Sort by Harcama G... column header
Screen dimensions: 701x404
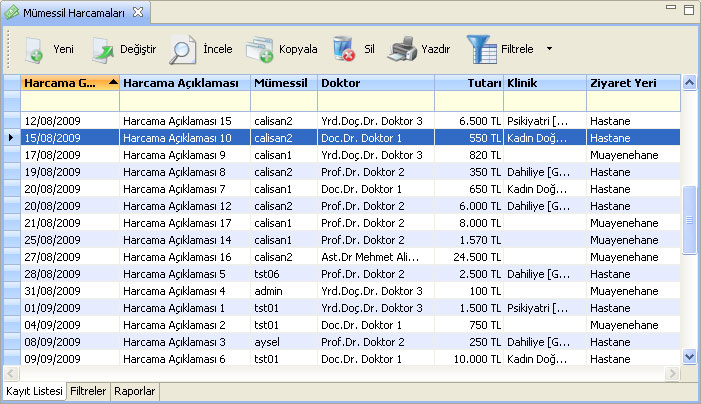tap(63, 82)
